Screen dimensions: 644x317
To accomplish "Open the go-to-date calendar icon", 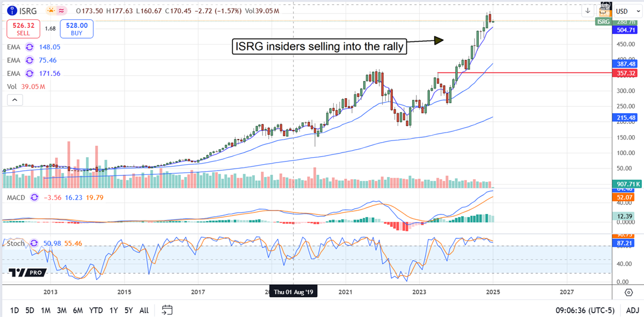I will click(167, 310).
